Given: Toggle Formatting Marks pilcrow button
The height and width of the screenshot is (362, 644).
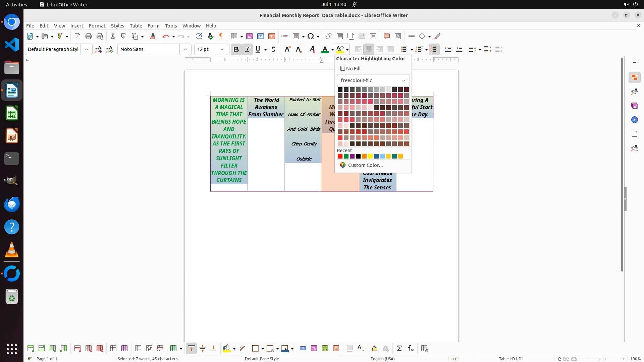Looking at the screenshot, I should click(221, 37).
